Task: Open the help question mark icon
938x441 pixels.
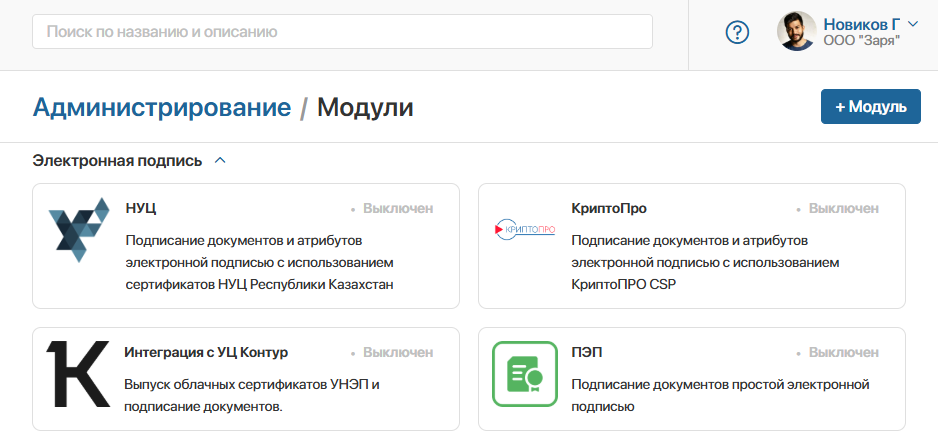Action: [x=737, y=32]
